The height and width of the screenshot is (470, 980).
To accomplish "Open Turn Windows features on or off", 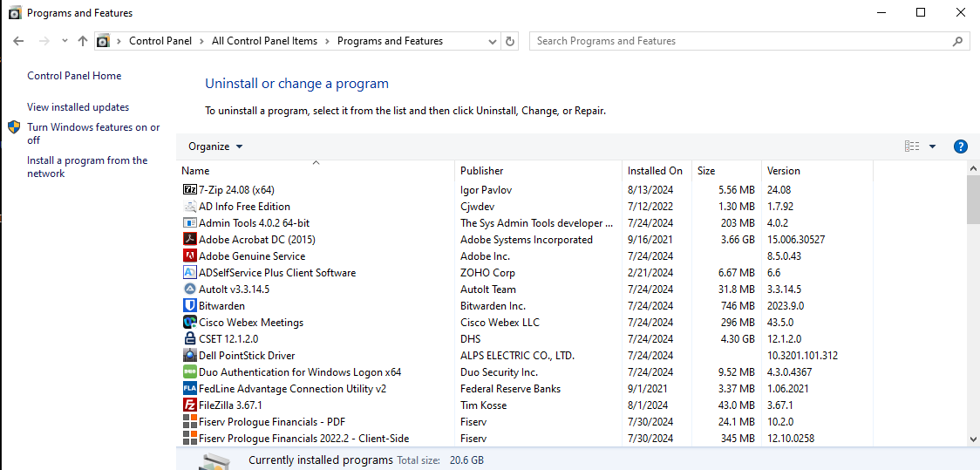I will point(94,133).
